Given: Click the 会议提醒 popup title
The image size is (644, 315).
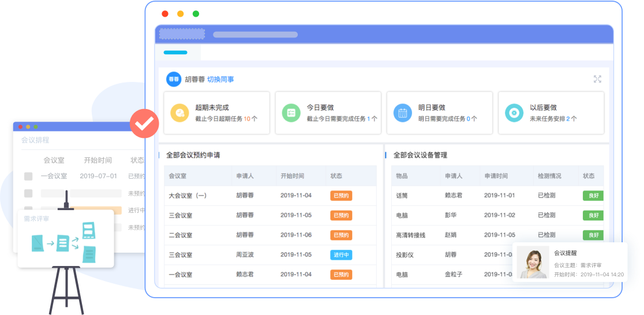Looking at the screenshot, I should pos(566,253).
